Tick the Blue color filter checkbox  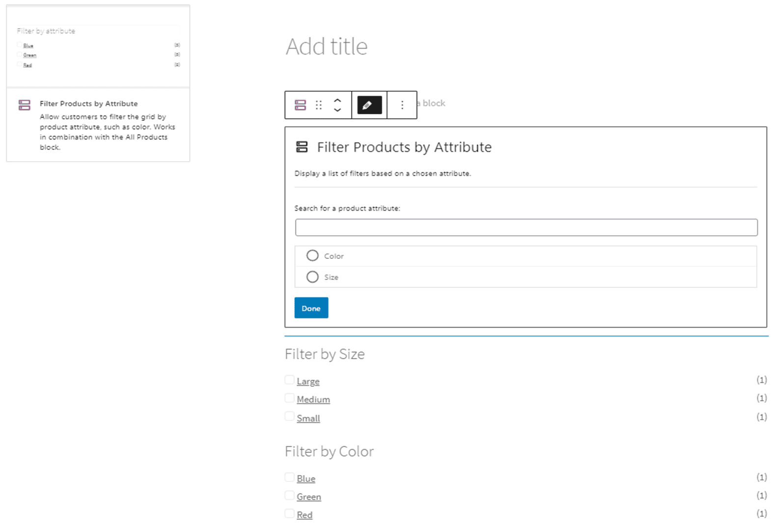[x=290, y=477]
